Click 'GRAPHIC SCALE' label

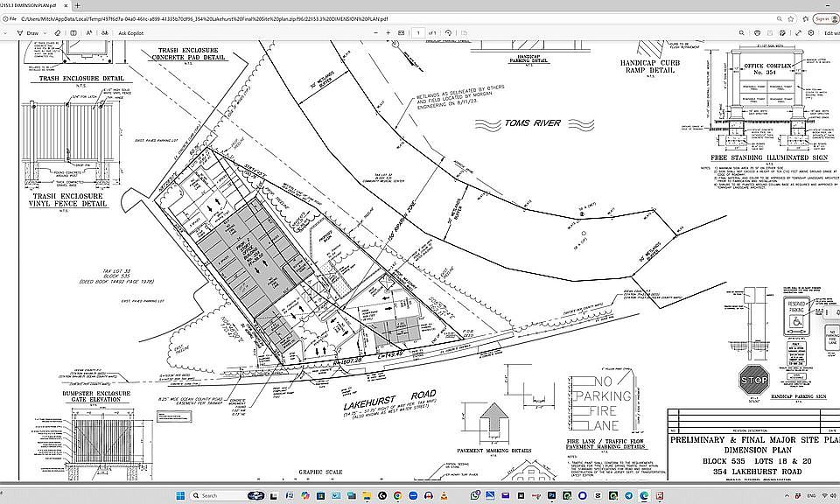320,472
